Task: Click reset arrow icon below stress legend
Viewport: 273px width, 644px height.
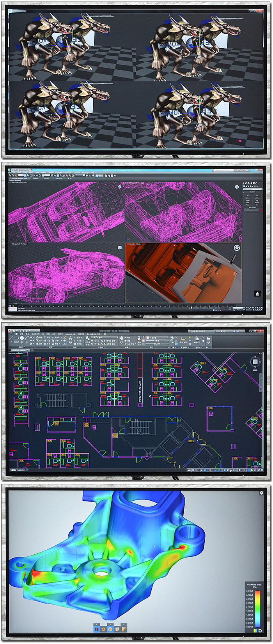Action: [x=260, y=631]
